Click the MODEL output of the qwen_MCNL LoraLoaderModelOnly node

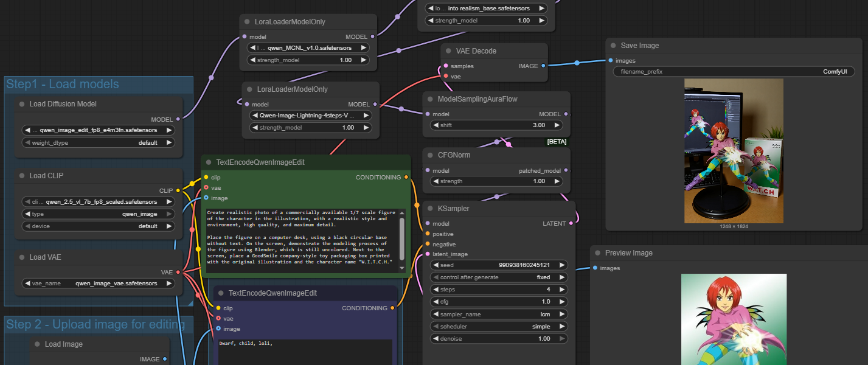(x=372, y=37)
